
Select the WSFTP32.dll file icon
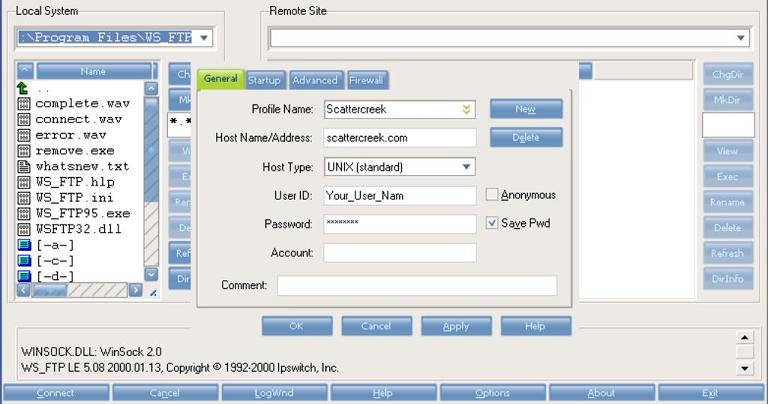click(24, 229)
